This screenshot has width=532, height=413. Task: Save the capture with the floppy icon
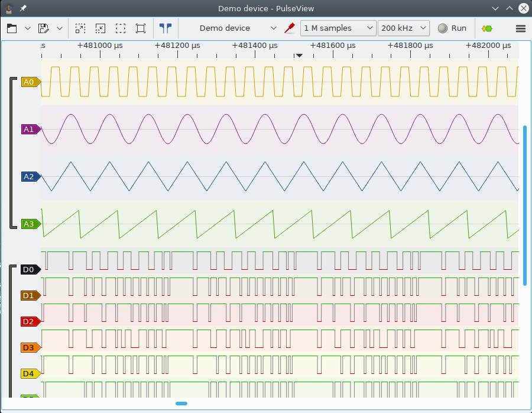coord(43,28)
